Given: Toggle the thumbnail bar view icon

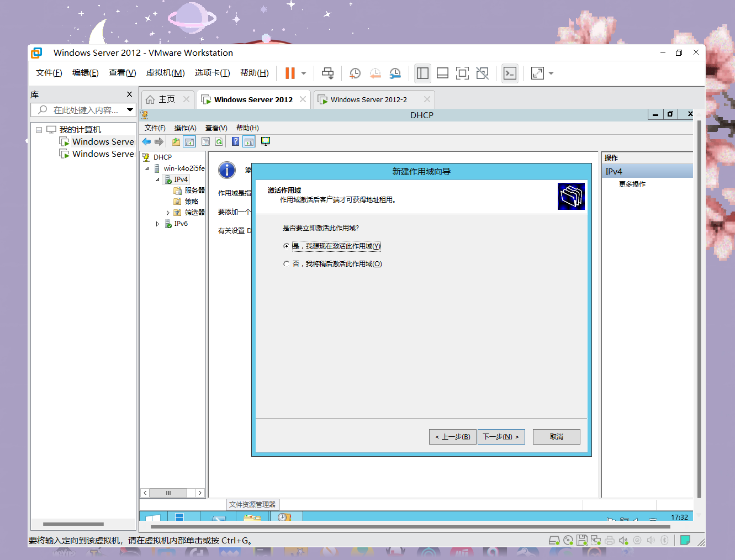Looking at the screenshot, I should point(442,73).
